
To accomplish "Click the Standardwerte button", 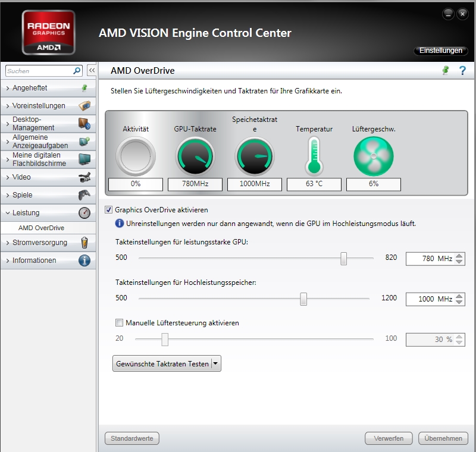I will coord(131,438).
